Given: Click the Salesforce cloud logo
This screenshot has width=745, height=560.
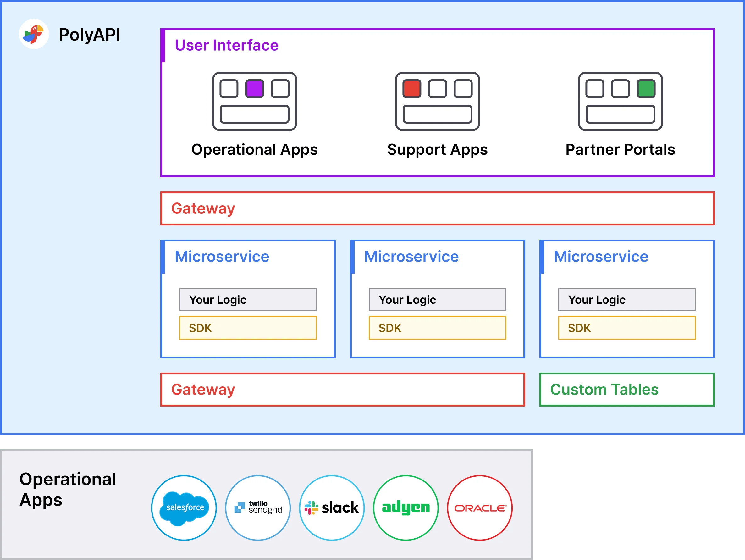Looking at the screenshot, I should point(184,508).
